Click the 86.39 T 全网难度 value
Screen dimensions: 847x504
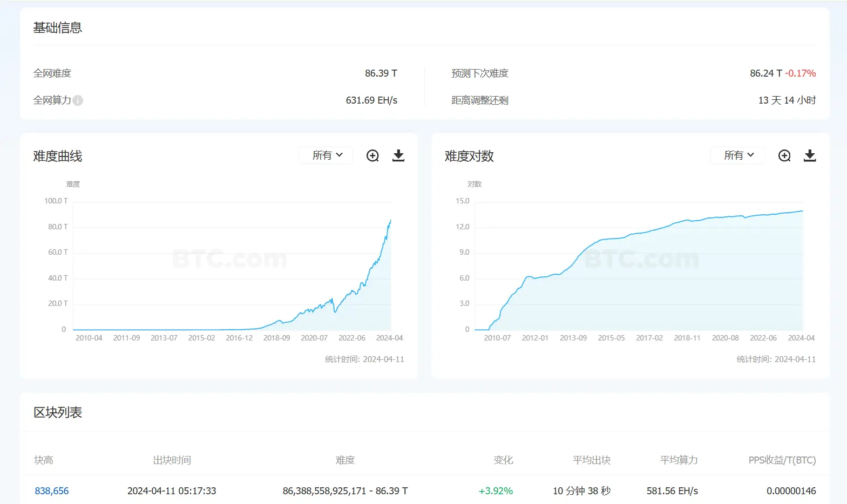[x=381, y=73]
